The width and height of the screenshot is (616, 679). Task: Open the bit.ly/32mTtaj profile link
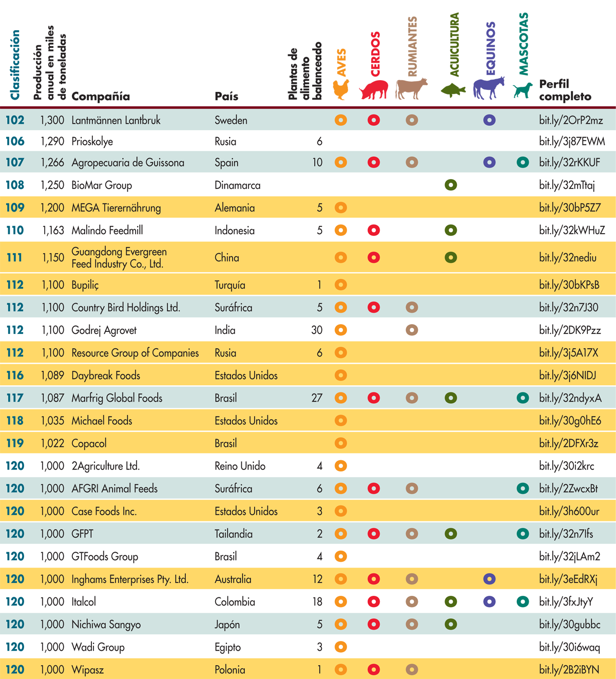[567, 185]
